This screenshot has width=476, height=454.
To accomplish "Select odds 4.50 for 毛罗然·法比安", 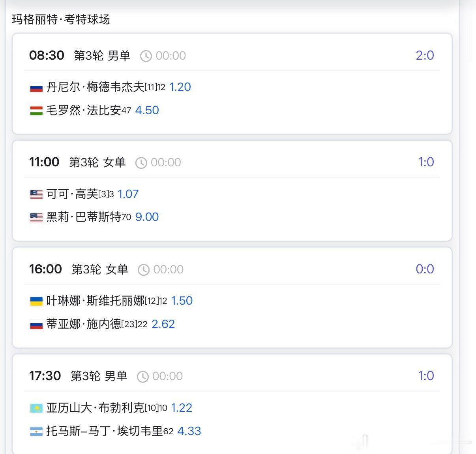I will click(x=147, y=110).
